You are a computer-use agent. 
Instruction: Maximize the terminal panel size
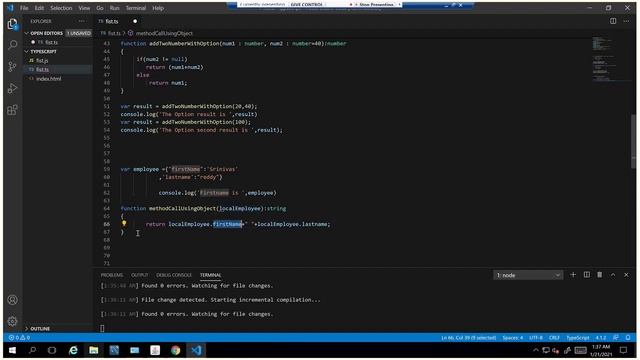[613, 275]
